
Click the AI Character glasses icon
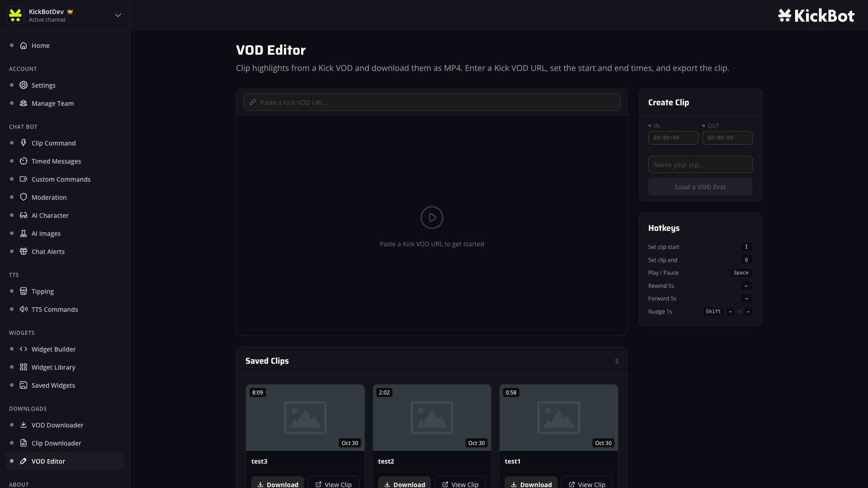(24, 216)
